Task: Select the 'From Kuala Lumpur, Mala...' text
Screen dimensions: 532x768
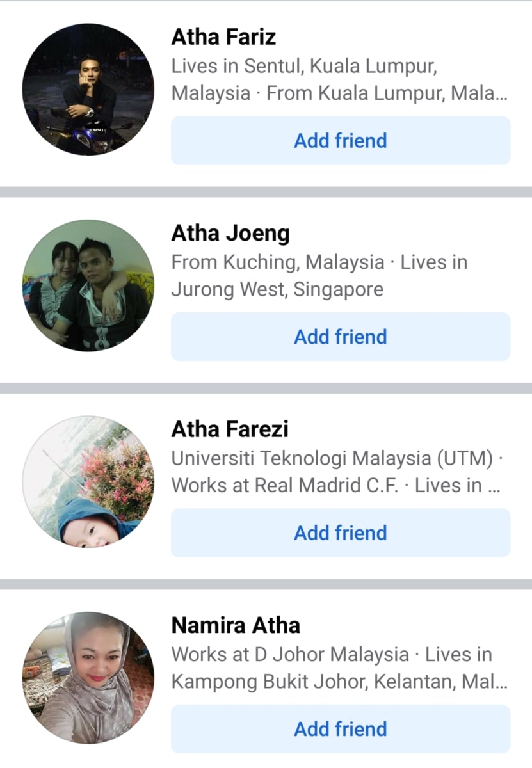Action: coord(387,93)
